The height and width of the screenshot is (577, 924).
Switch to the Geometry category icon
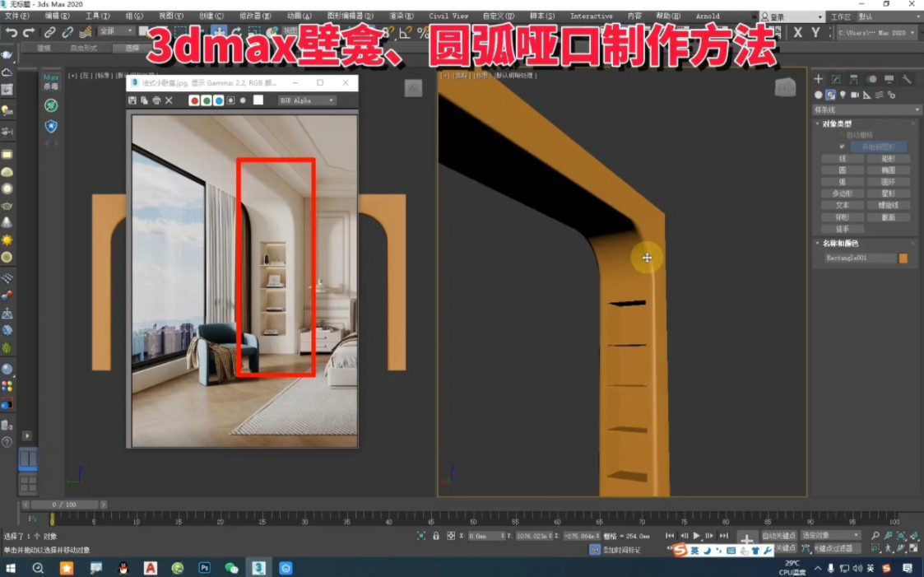818,94
